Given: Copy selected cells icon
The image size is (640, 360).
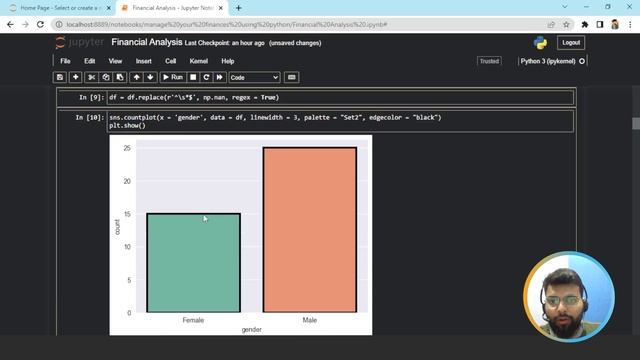Looking at the screenshot, I should click(106, 77).
